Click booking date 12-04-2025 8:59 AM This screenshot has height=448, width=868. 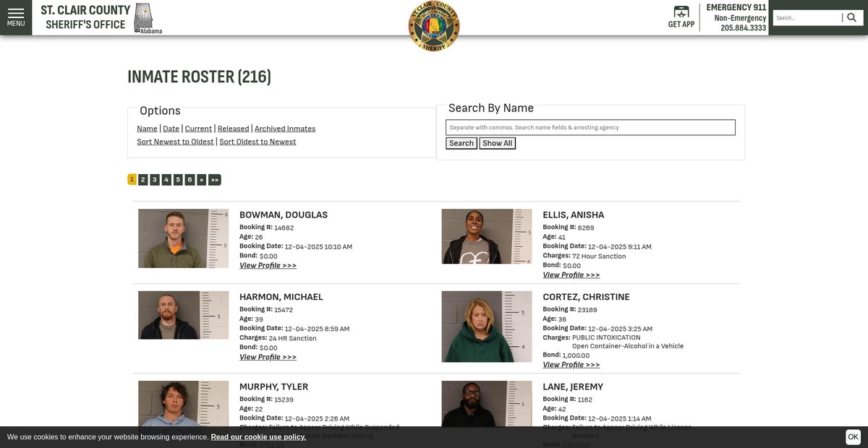coord(317,329)
